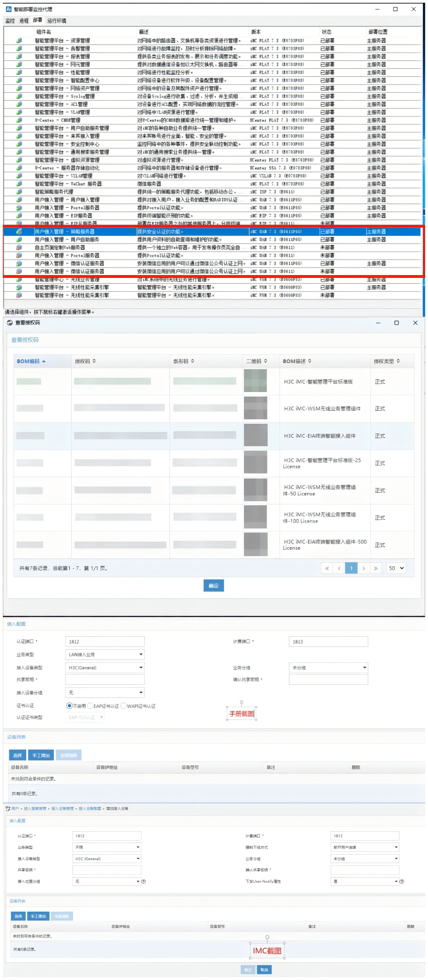Click the Syslog管理 component icon
This screenshot has height=980, width=428.
click(x=19, y=96)
